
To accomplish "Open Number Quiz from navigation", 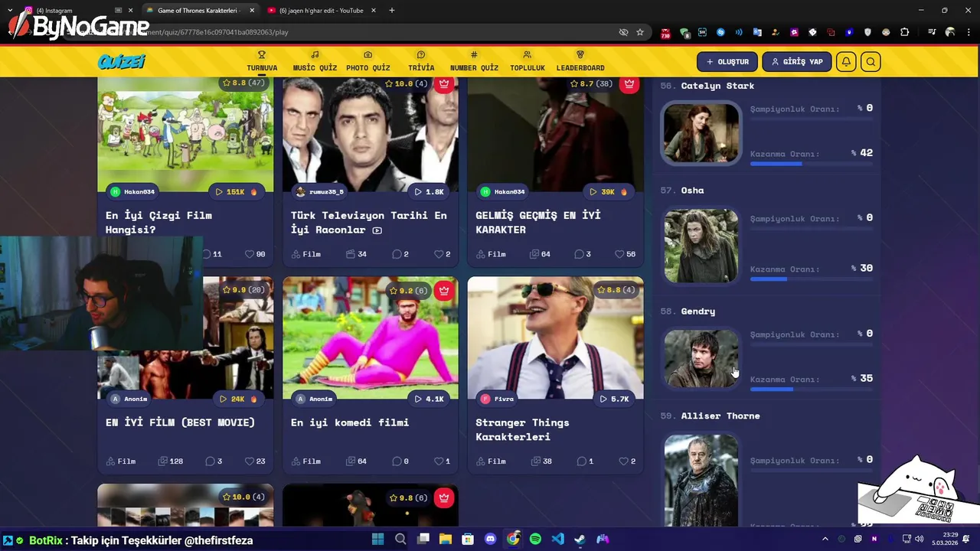I will [x=474, y=61].
